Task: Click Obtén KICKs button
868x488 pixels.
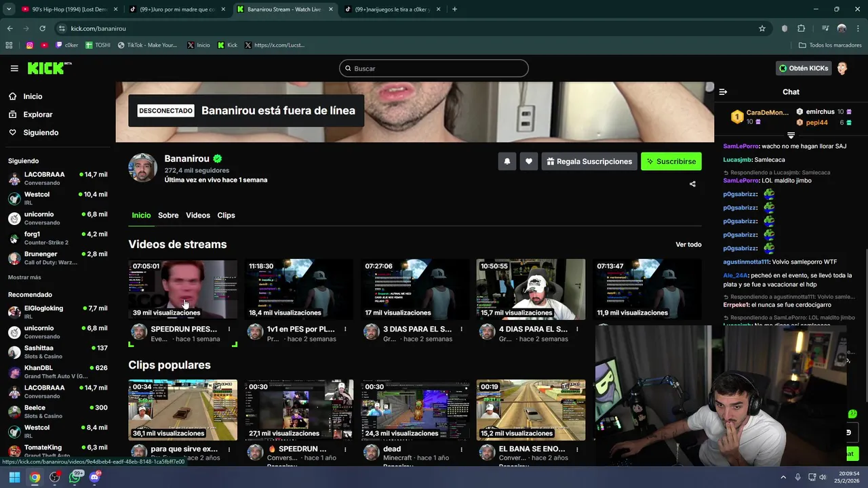Action: (804, 68)
